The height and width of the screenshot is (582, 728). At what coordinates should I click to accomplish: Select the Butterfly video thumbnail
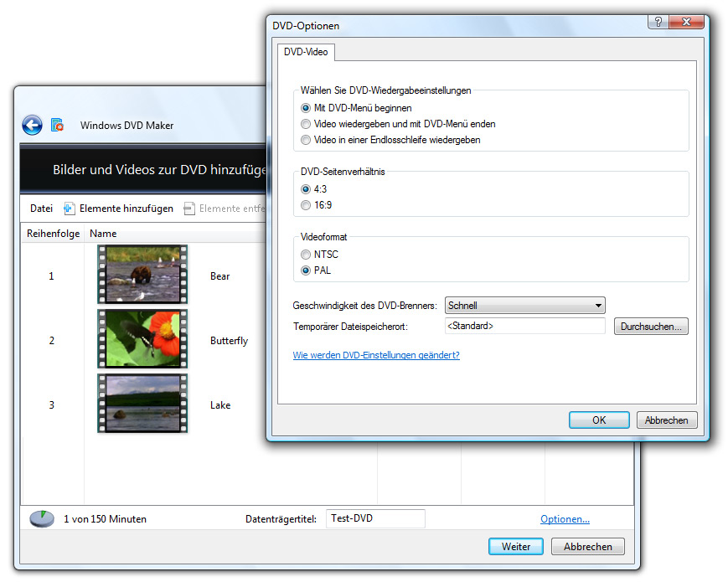(x=142, y=339)
